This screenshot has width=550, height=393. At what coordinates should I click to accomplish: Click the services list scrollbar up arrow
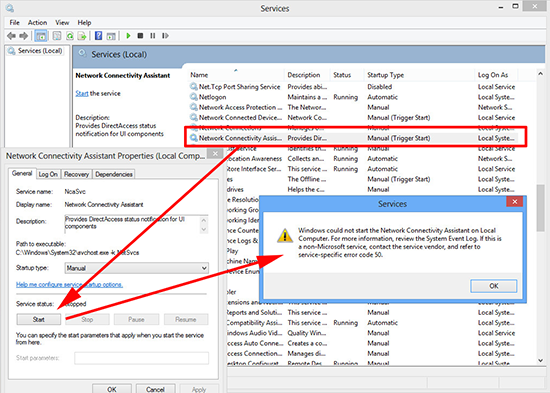[541, 73]
